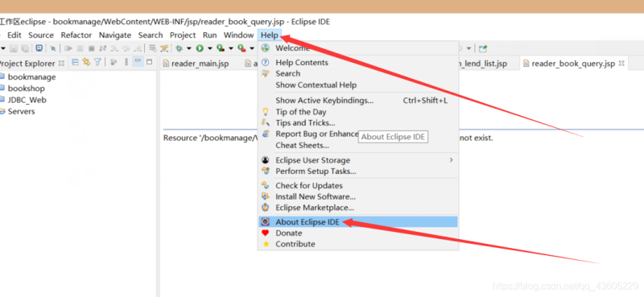Choose Welcome from the Help menu
Screen dimensions: 644x297
tap(357, 48)
